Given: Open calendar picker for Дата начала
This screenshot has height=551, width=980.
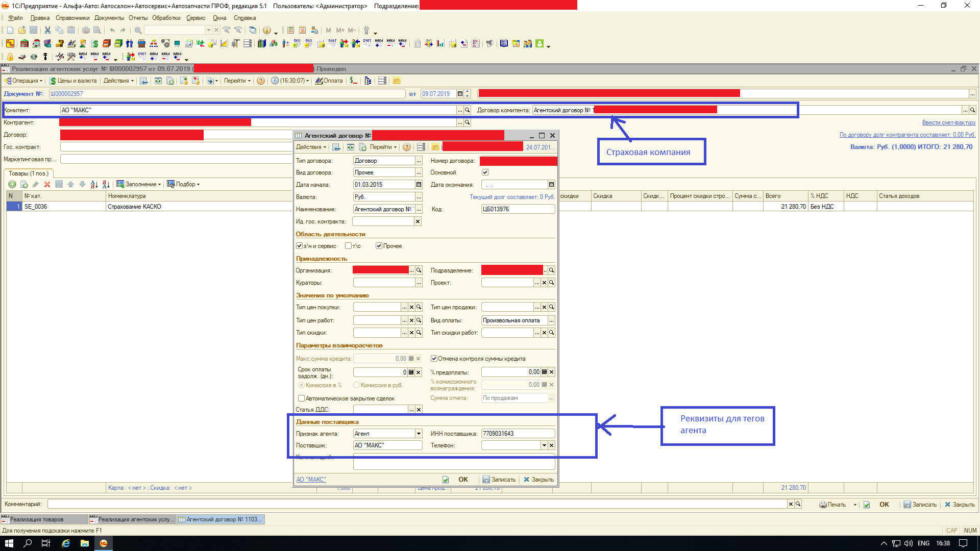Looking at the screenshot, I should coord(419,185).
